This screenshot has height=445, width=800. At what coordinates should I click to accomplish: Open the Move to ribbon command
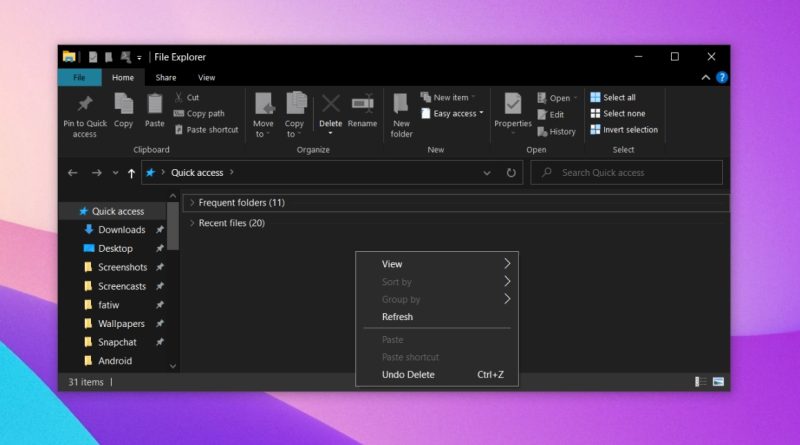263,115
